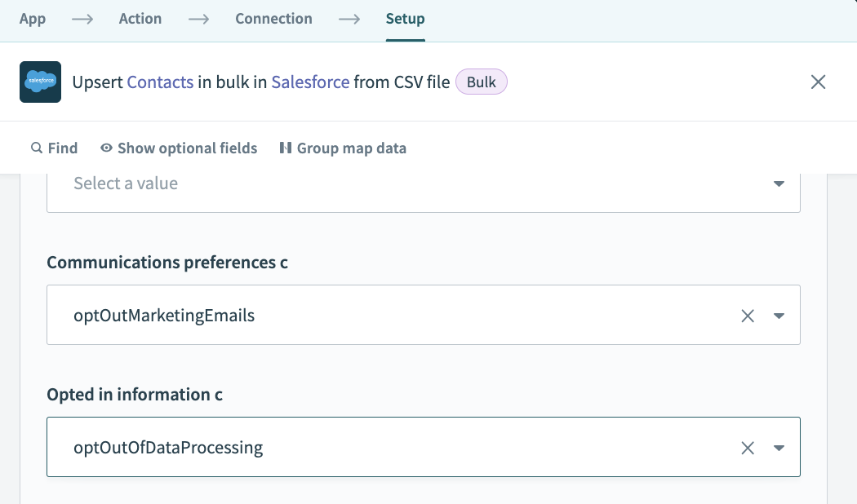Screen dimensions: 857x504
Task: Go to the App step
Action: 33,19
